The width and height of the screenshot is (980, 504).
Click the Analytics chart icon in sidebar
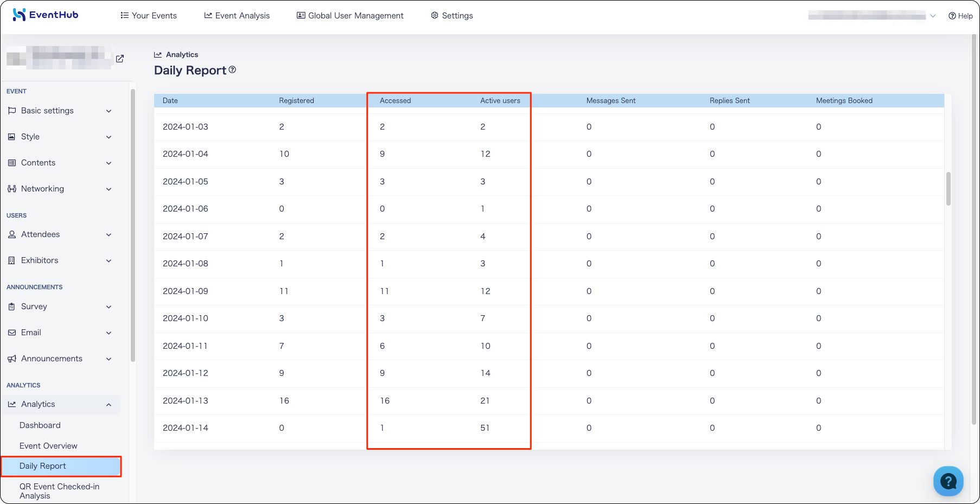pos(12,404)
